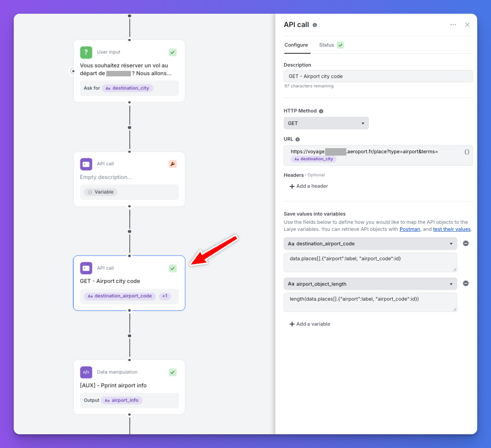
Task: Click the "GET - Airport city code" node title
Action: tap(110, 281)
